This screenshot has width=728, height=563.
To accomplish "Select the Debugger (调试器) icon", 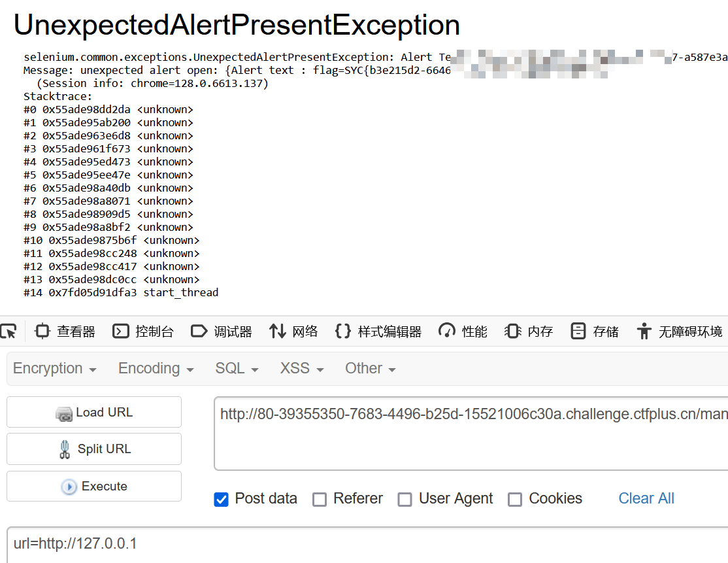I will [199, 332].
